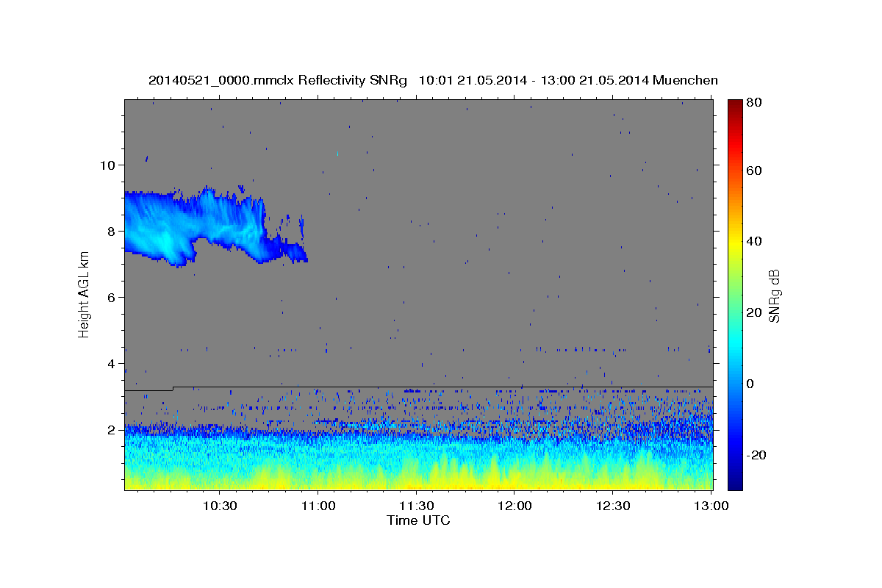This screenshot has height=588, width=882.
Task: Click the height tick label 2
Action: (112, 430)
